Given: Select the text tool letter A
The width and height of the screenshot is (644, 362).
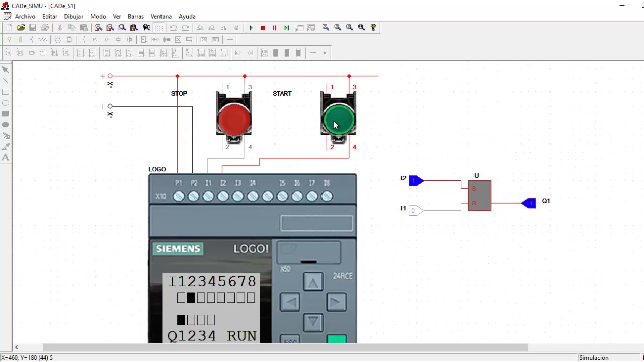Looking at the screenshot, I should tap(6, 158).
